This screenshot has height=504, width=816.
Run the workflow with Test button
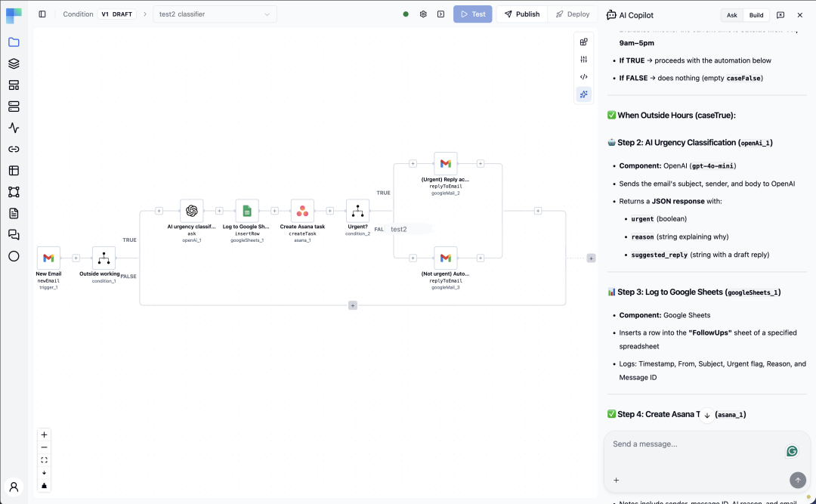(x=472, y=14)
